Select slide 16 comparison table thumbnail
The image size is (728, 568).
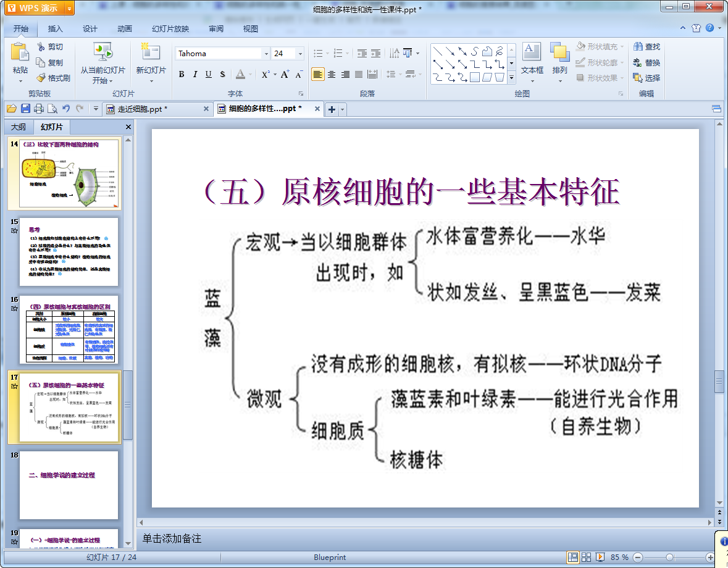(69, 330)
